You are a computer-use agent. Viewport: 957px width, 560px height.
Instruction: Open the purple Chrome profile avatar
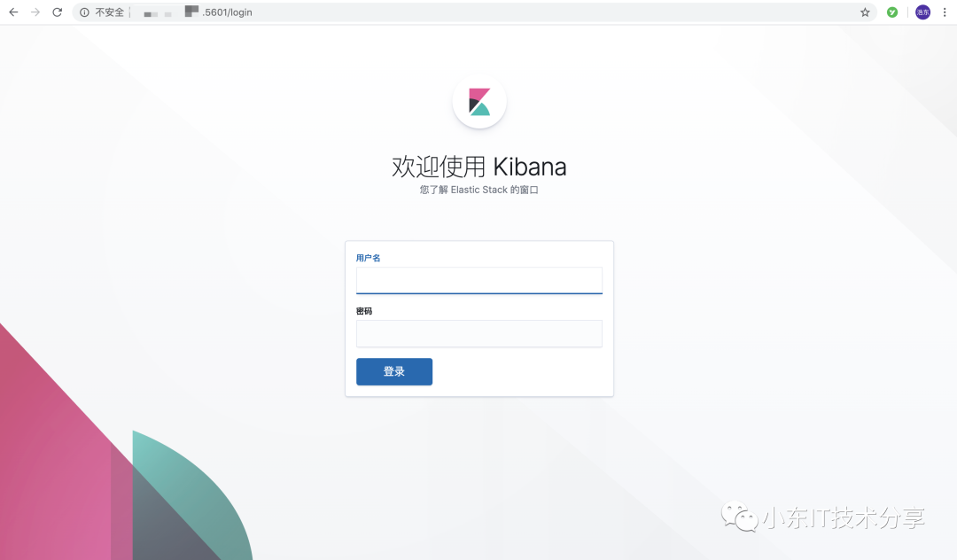click(922, 12)
